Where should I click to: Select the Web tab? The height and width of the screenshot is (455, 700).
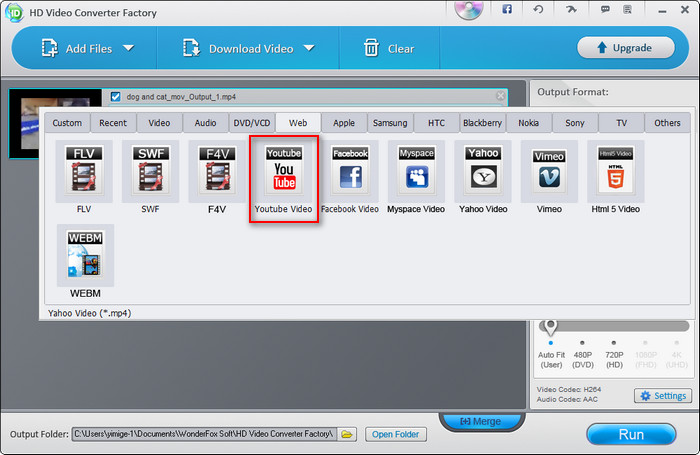(298, 123)
